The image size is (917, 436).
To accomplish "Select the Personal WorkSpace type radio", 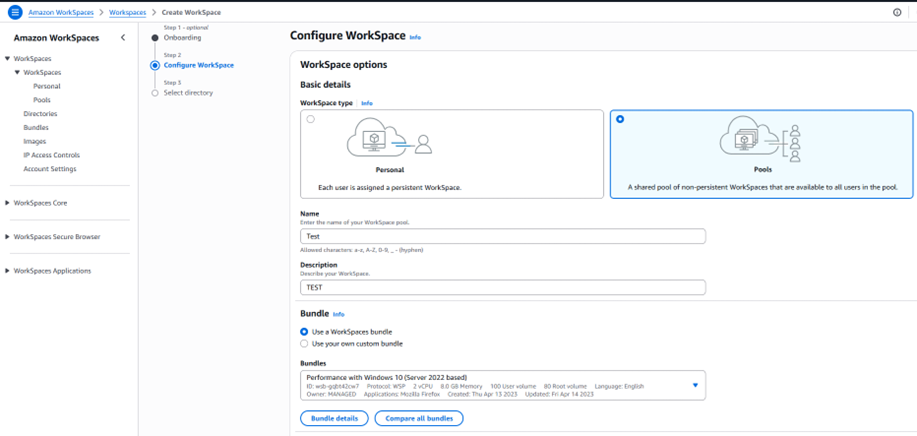I will point(311,119).
